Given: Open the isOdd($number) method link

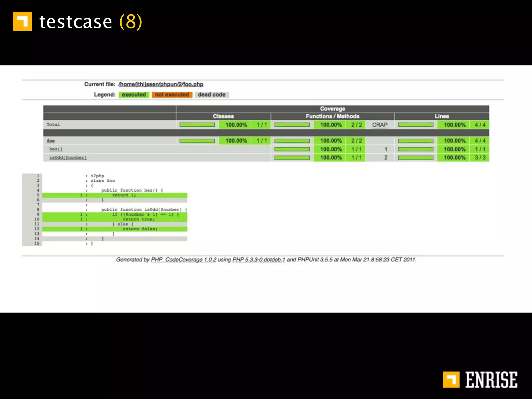Looking at the screenshot, I should 68,157.
